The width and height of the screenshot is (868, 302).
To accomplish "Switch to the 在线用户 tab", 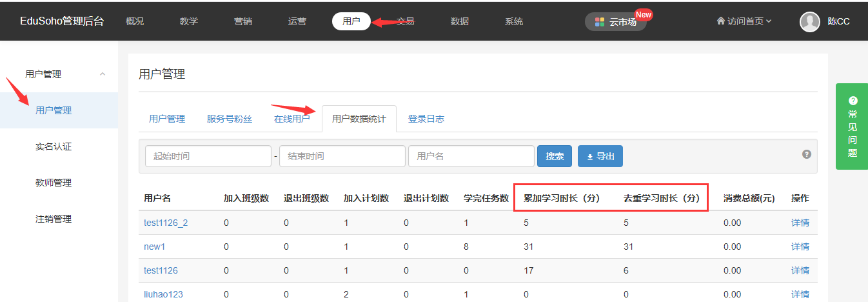I will click(291, 119).
